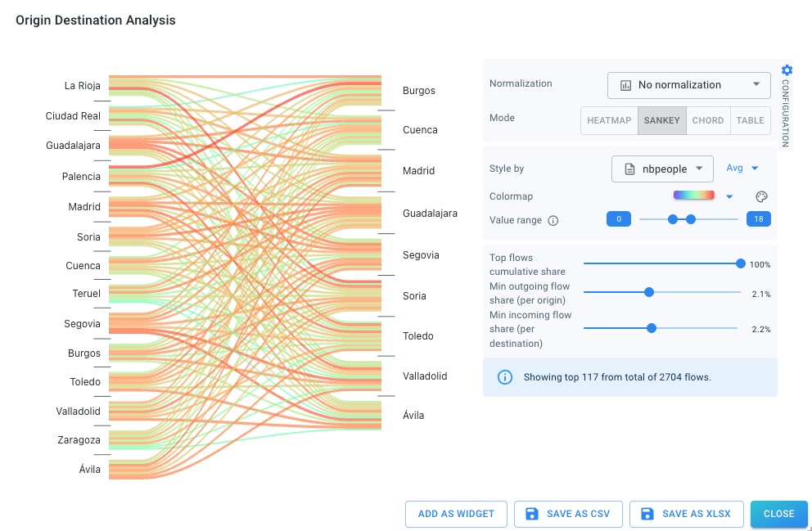Click the document icon in the nbpeople selector
This screenshot has height=531, width=812.
pos(629,169)
